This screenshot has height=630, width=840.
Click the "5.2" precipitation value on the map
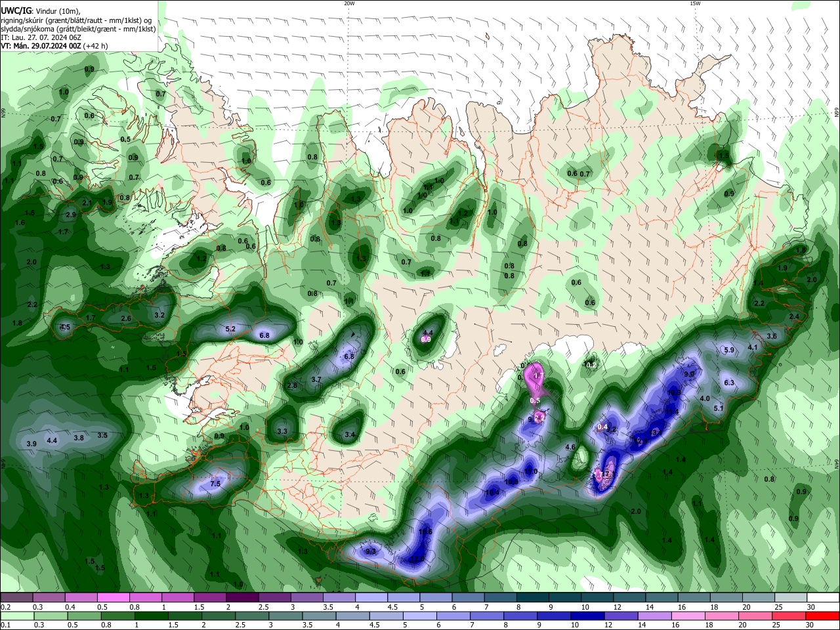(230, 329)
